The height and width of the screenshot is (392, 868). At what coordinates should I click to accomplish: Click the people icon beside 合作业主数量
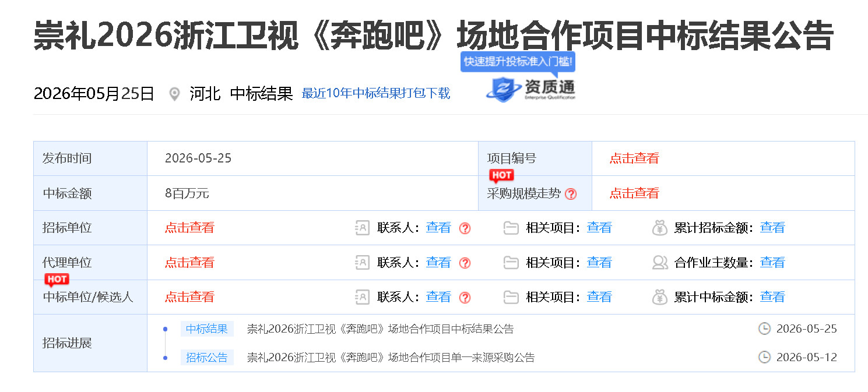pos(660,263)
